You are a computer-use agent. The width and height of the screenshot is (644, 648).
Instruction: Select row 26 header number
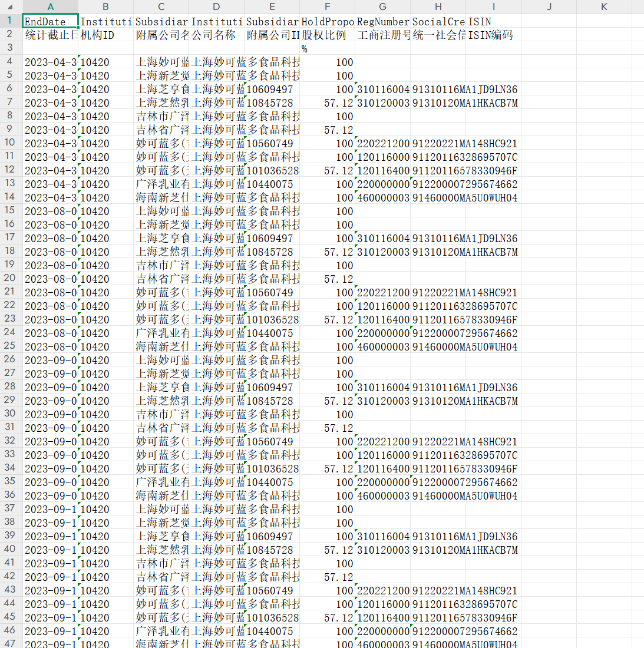(10, 359)
